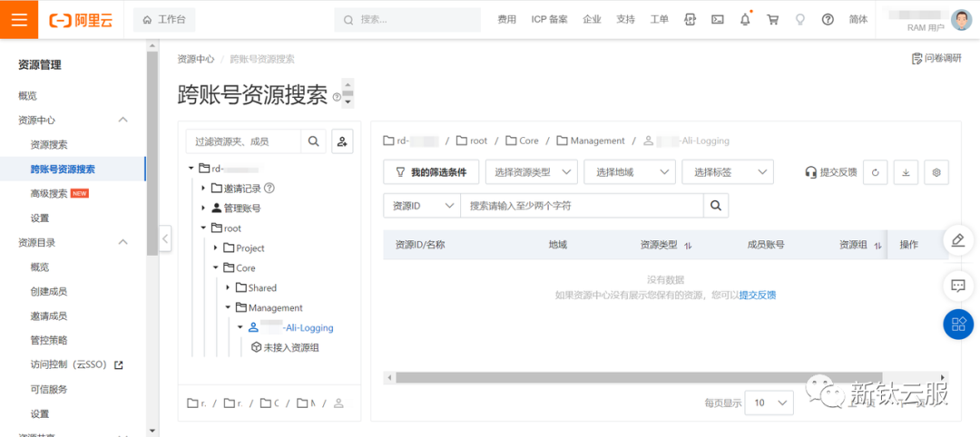Collapse the 资源目录 sidebar section
The height and width of the screenshot is (437, 980).
pyautogui.click(x=123, y=242)
